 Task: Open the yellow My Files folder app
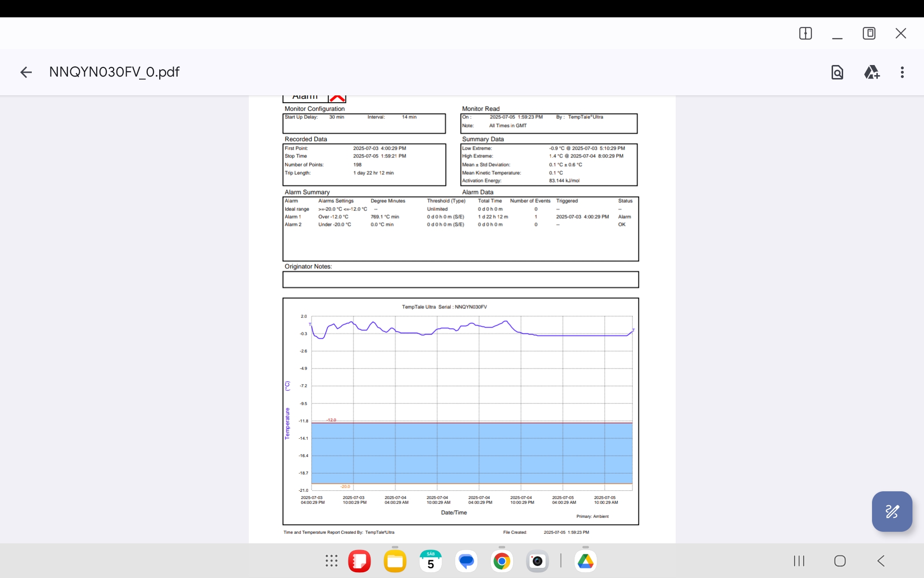[395, 561]
